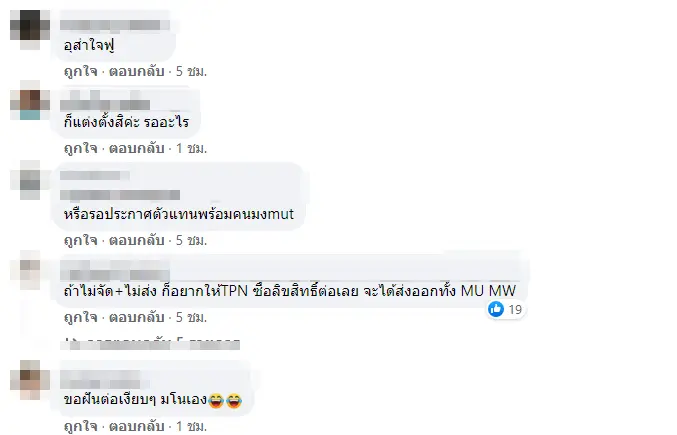
Task: Open avatar beside หรือรอประกาศตัวแทน comment
Action: (x=30, y=180)
